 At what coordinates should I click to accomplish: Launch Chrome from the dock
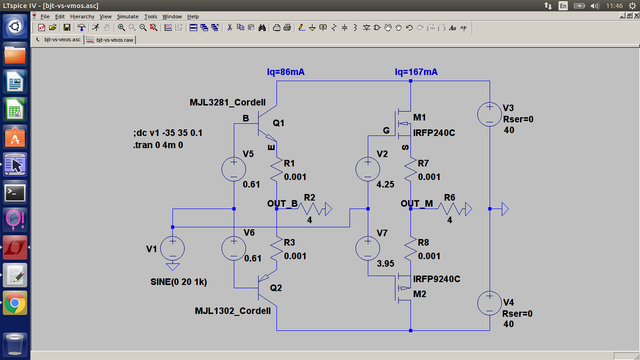(15, 303)
